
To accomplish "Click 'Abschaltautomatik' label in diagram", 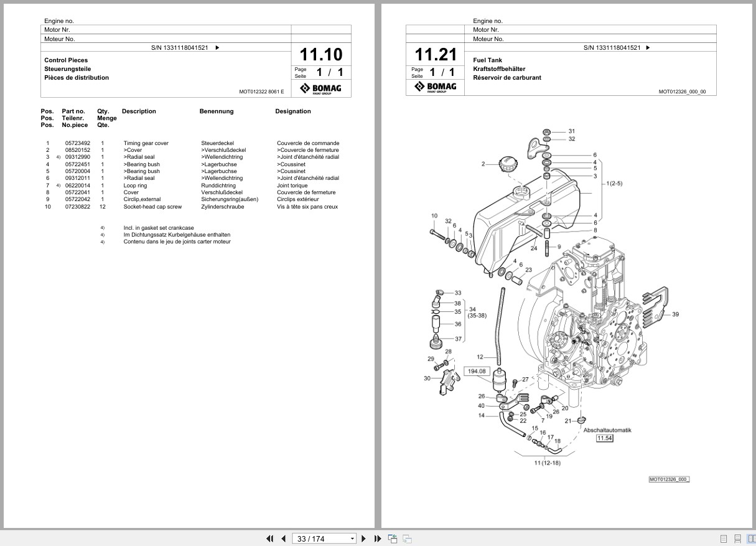I will 608,430.
